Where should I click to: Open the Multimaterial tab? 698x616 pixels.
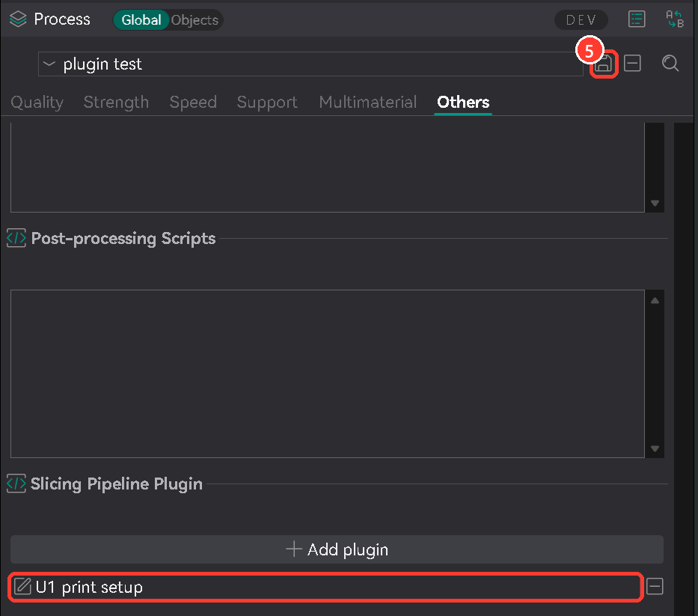[367, 103]
